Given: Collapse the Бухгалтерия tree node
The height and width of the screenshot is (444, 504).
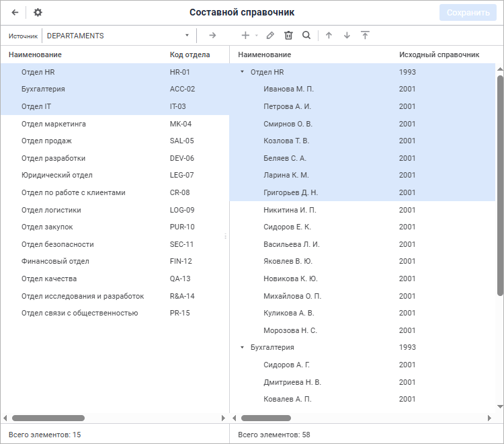Looking at the screenshot, I should (x=243, y=348).
